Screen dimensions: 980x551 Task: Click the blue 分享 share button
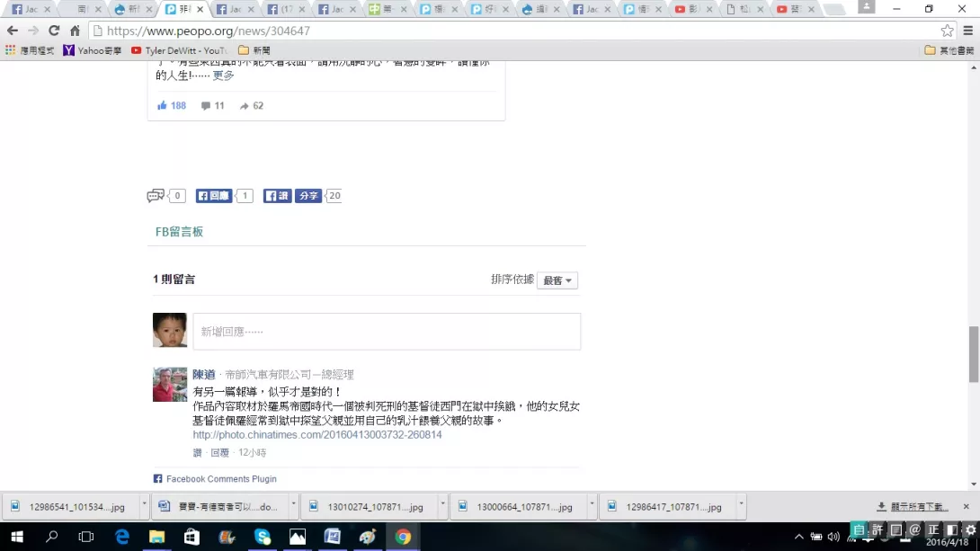point(308,196)
